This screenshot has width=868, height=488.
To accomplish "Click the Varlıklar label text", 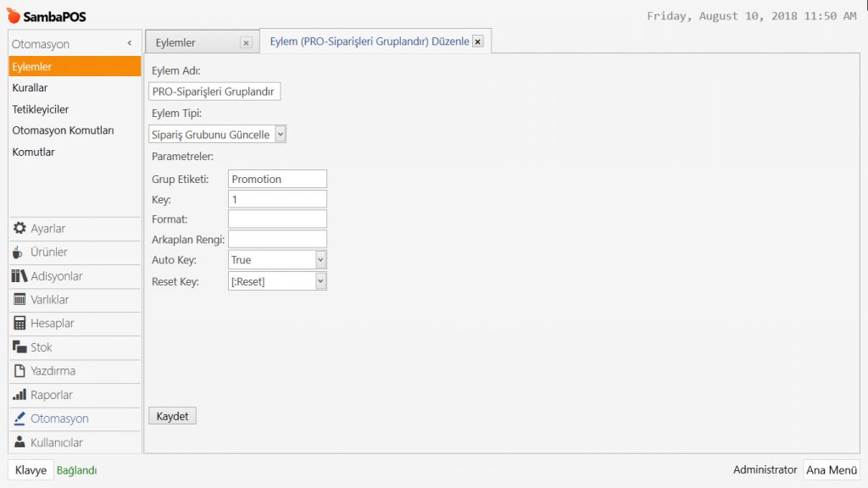I will (x=50, y=300).
